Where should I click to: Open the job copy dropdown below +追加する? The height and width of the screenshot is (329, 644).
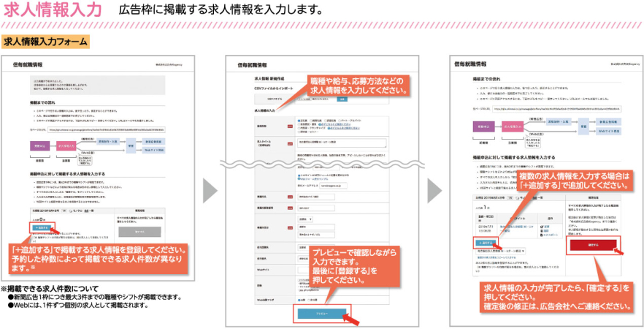coord(501,251)
